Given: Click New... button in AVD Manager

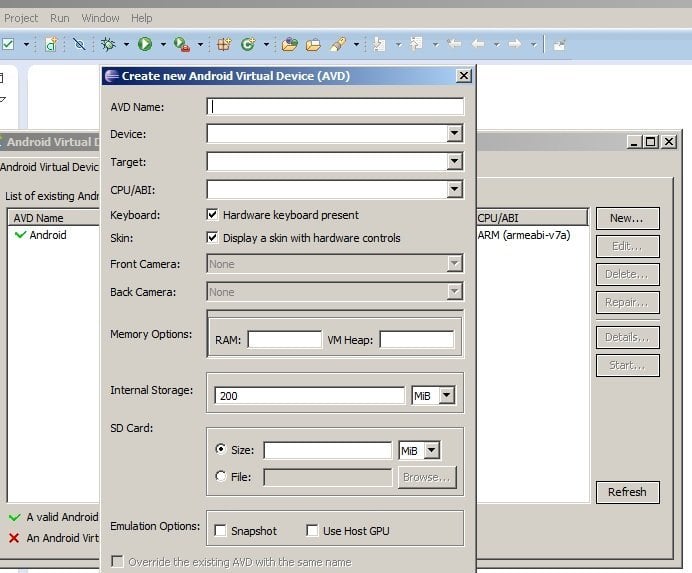Looking at the screenshot, I should coord(628,218).
